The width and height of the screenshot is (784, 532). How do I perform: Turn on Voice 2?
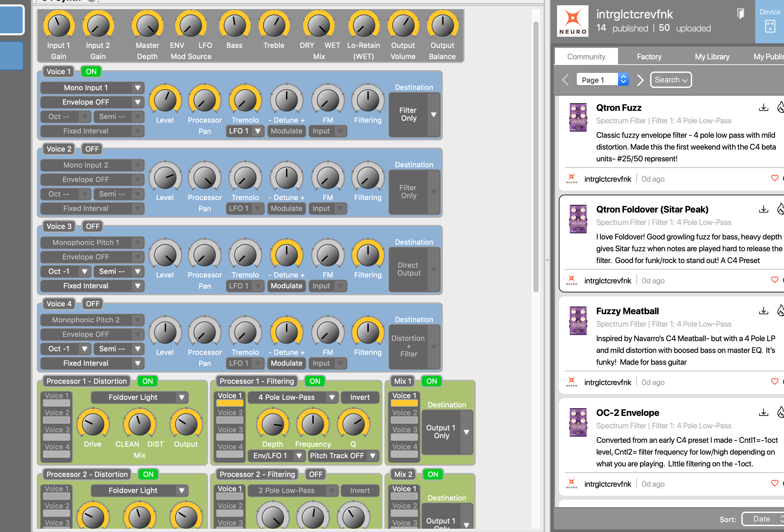[x=92, y=149]
